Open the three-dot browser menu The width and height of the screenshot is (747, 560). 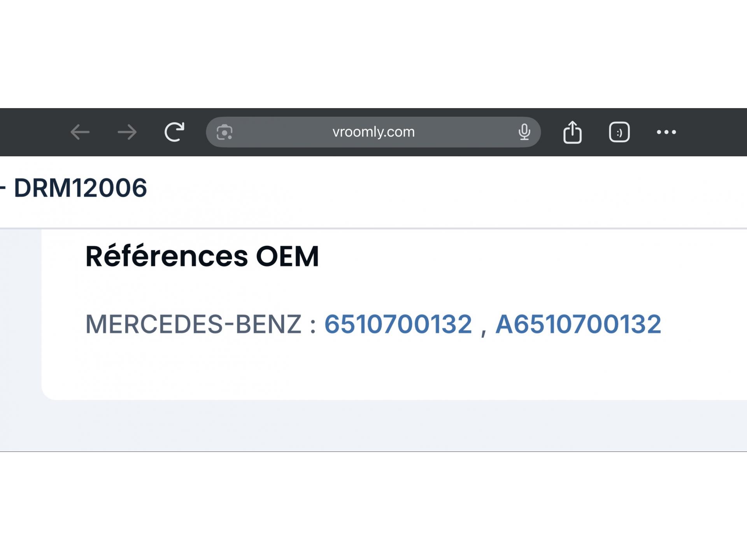click(x=666, y=132)
